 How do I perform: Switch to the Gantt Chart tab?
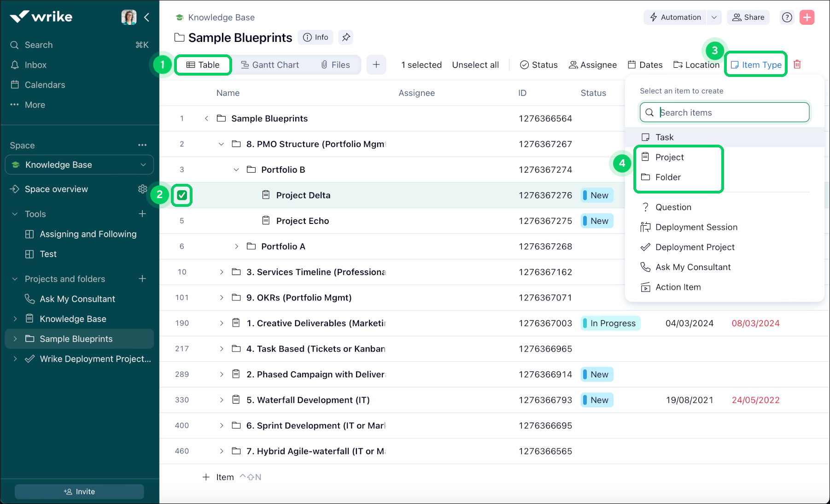[x=270, y=65]
